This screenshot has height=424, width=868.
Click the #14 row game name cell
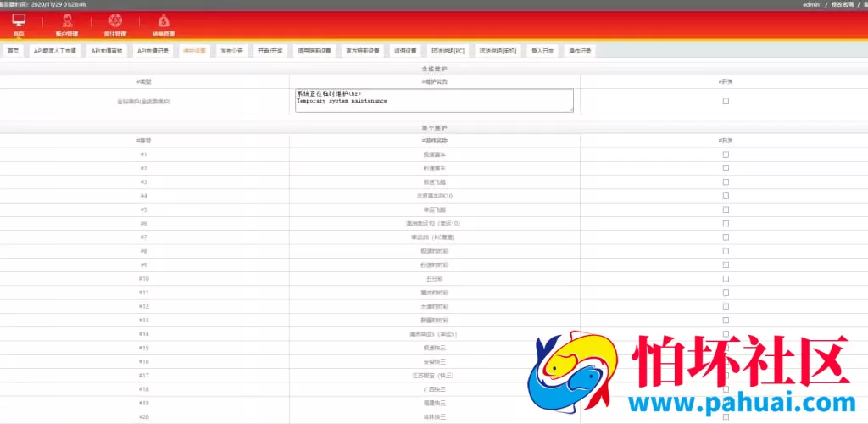[435, 334]
